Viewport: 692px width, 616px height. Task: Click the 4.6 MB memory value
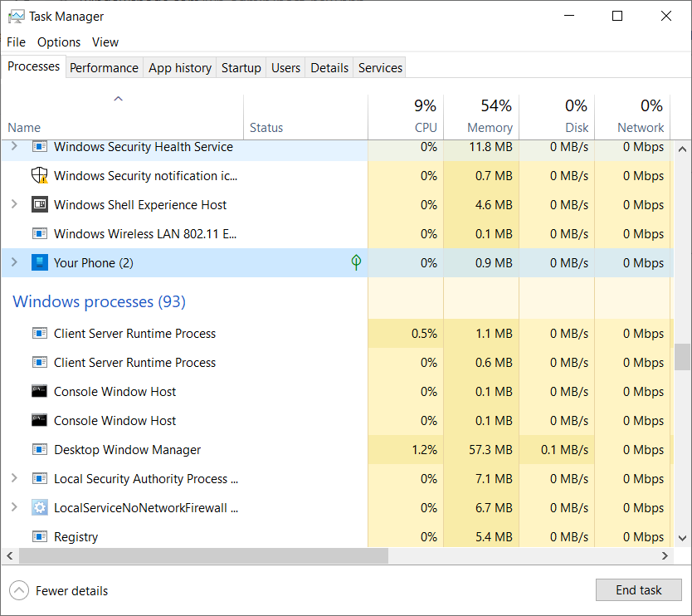click(494, 205)
